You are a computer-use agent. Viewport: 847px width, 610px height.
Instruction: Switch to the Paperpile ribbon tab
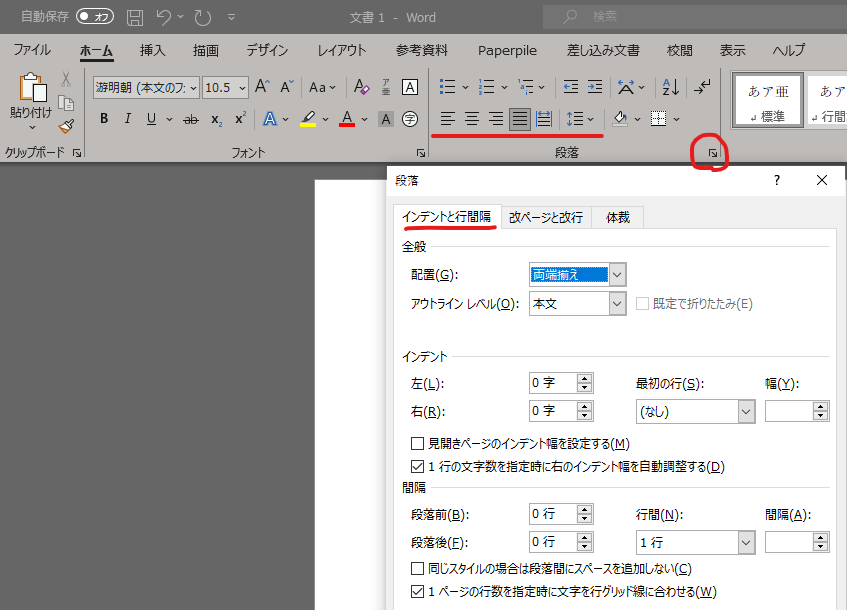pyautogui.click(x=507, y=50)
